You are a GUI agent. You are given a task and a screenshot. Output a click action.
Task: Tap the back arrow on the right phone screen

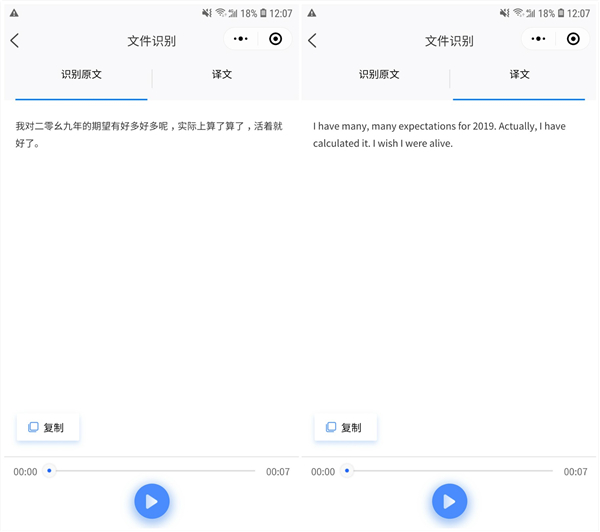pyautogui.click(x=312, y=41)
